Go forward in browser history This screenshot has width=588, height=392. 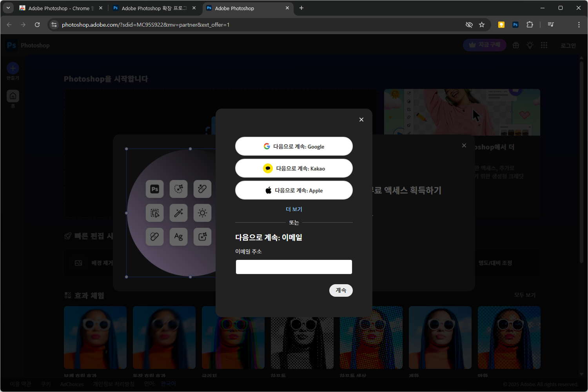click(x=23, y=25)
